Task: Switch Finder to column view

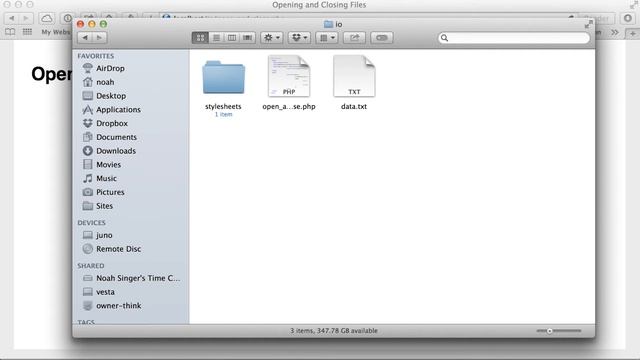Action: pos(231,38)
